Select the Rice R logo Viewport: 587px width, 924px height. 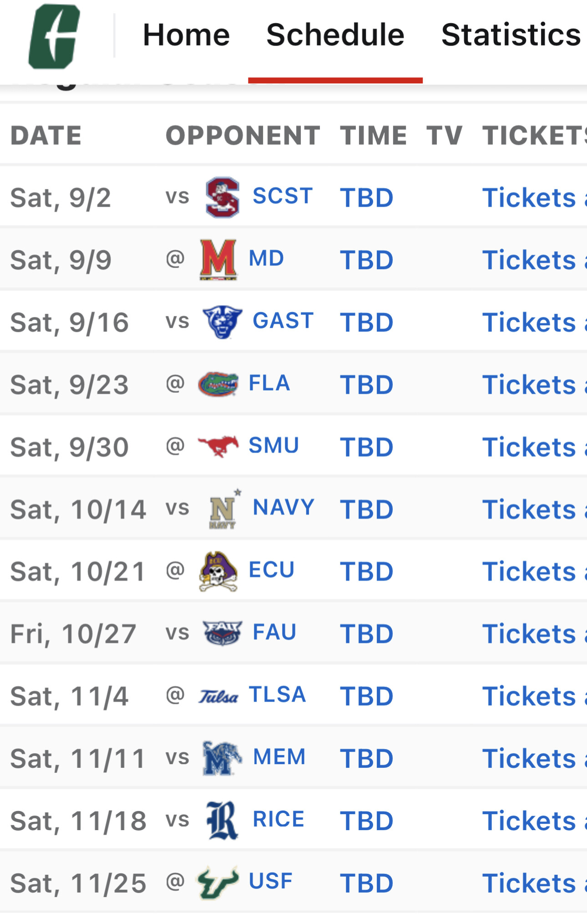(222, 820)
